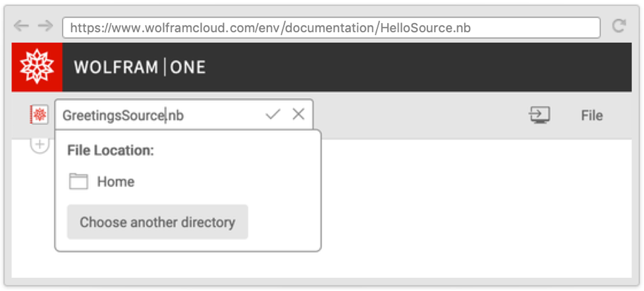Reload the page with the refresh icon
Screen dimensions: 644x291
tap(618, 26)
